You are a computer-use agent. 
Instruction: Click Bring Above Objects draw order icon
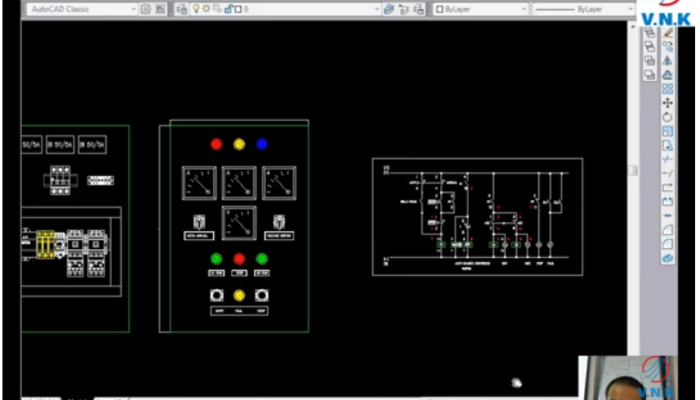pos(650,60)
